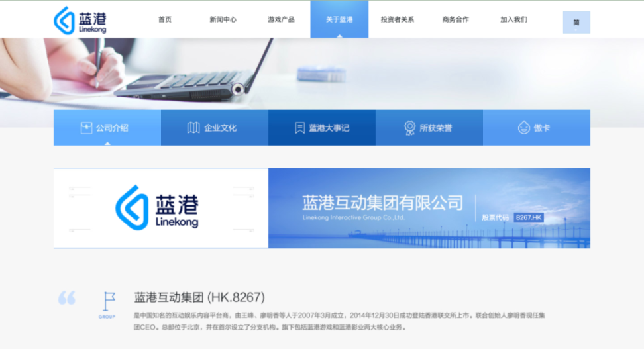
Task: Click the Linekong Interactive Group Co.,Ltd. subtitle
Action: [x=353, y=218]
